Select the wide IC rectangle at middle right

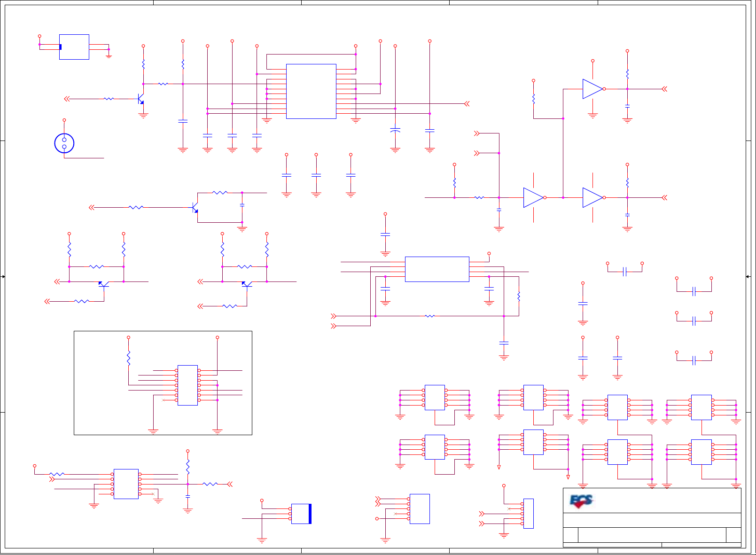pyautogui.click(x=437, y=269)
